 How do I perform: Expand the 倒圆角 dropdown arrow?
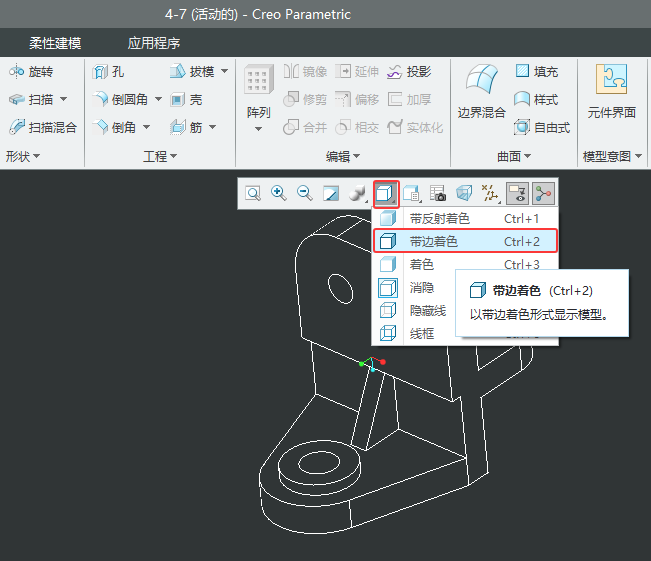(158, 99)
